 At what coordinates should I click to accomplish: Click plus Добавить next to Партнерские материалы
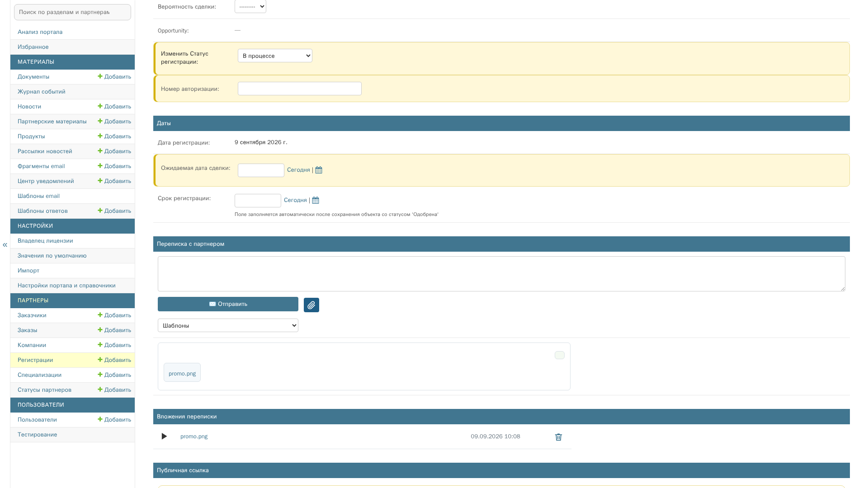point(114,122)
